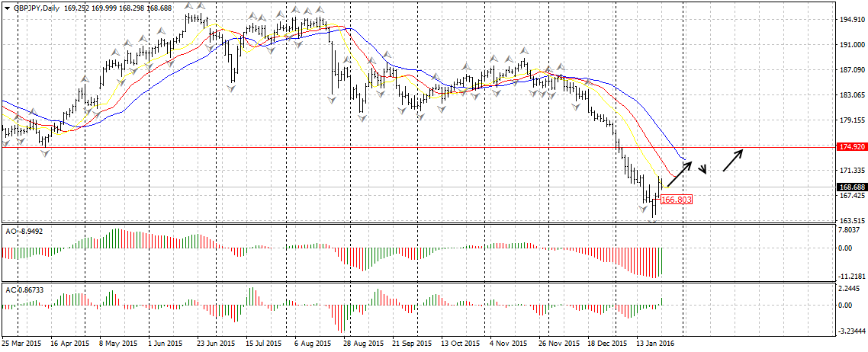868x352 pixels.
Task: Click the 166.803 red price label
Action: pyautogui.click(x=675, y=199)
